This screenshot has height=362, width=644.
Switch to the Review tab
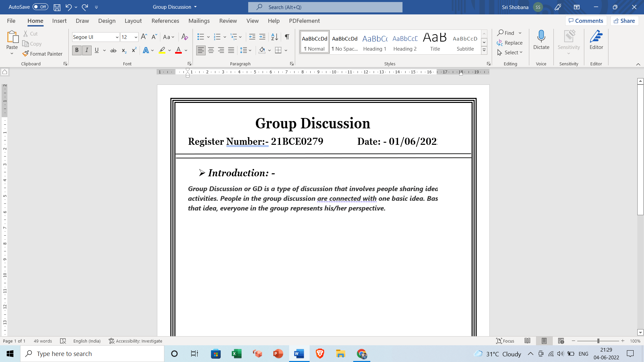point(228,21)
